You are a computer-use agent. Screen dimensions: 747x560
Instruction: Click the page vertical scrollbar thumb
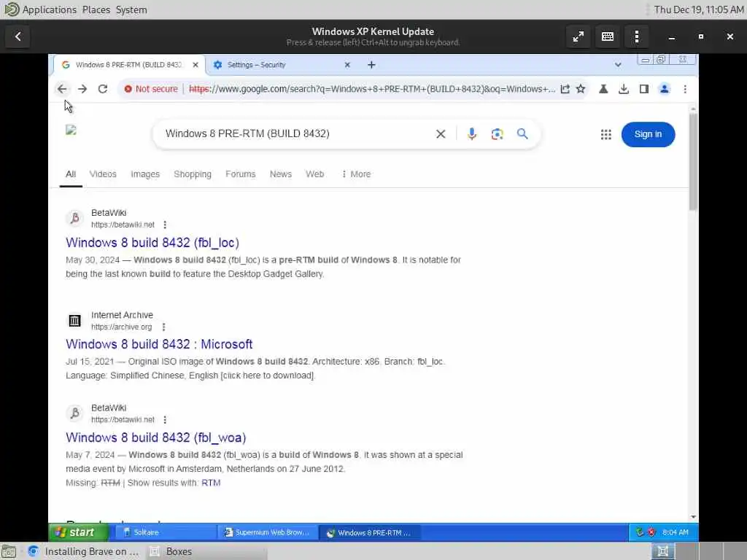(x=693, y=162)
